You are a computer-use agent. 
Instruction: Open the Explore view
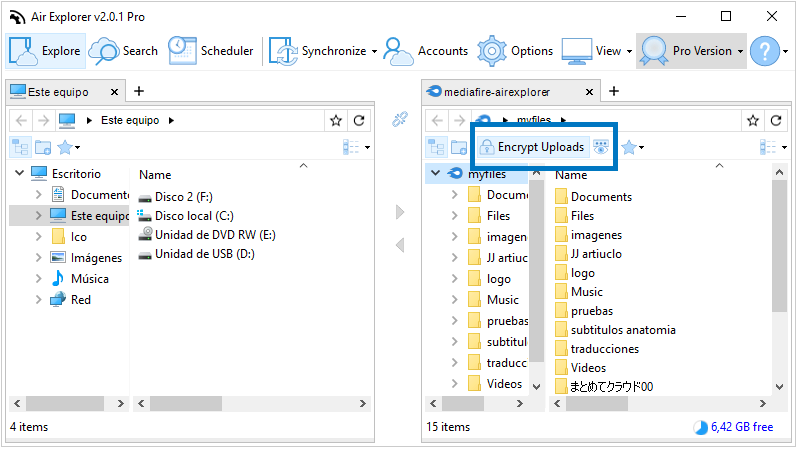click(45, 51)
